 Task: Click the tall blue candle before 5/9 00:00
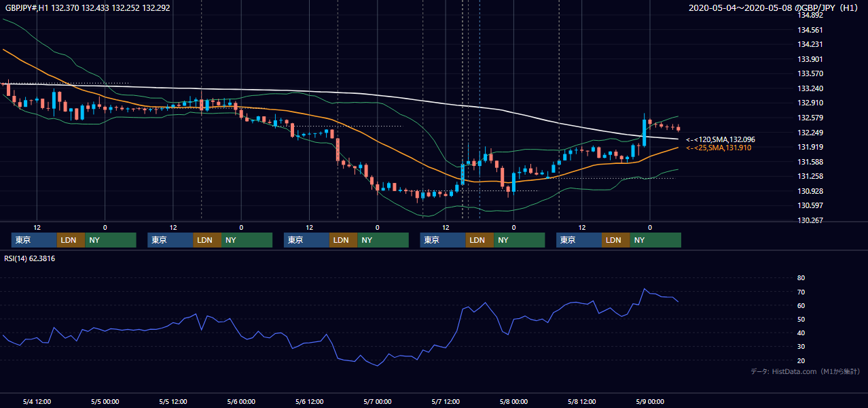tap(644, 132)
